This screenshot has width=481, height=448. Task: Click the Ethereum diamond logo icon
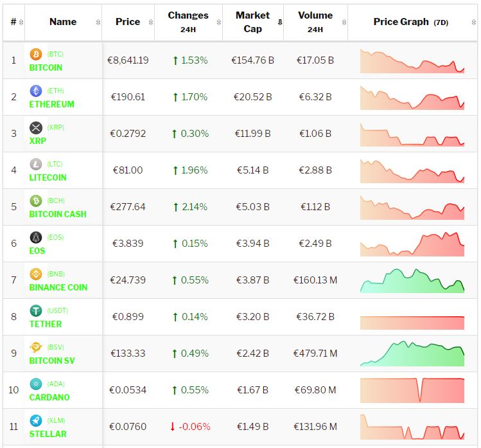[36, 91]
